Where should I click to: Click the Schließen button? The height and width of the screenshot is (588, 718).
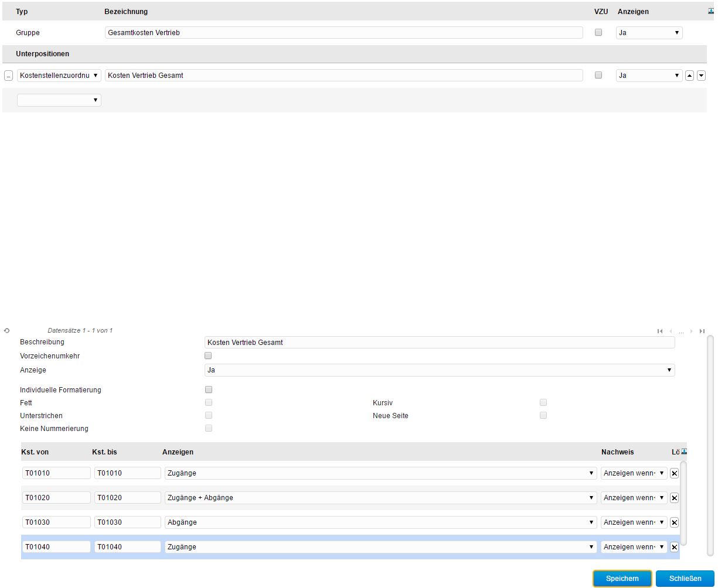point(685,579)
